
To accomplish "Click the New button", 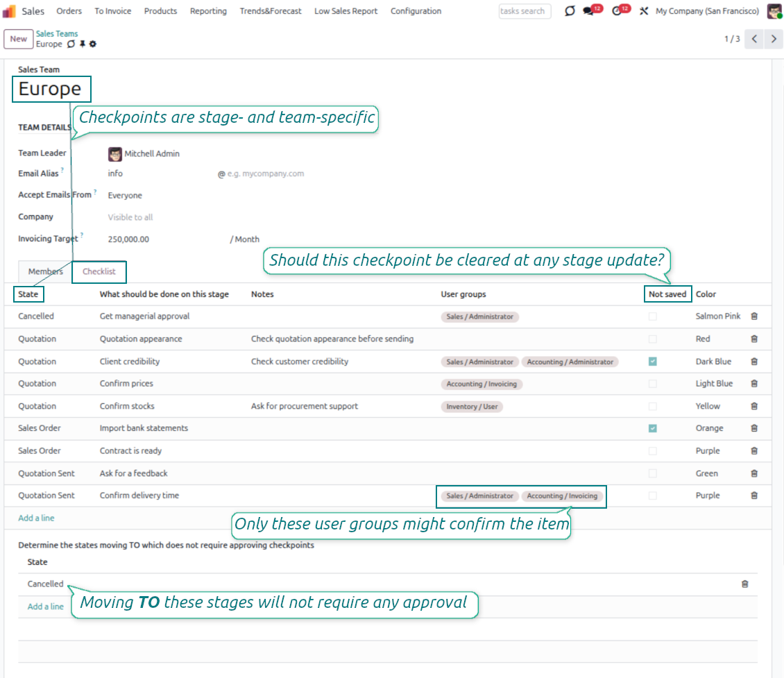I will (18, 39).
